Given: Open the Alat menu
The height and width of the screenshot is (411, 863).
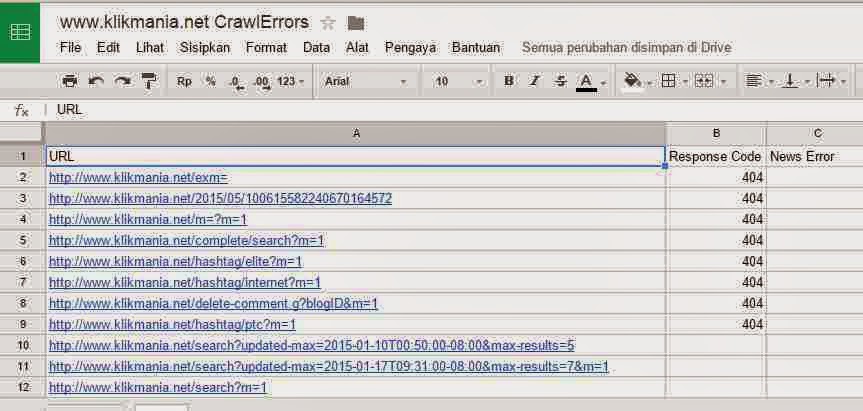Looking at the screenshot, I should pos(357,48).
